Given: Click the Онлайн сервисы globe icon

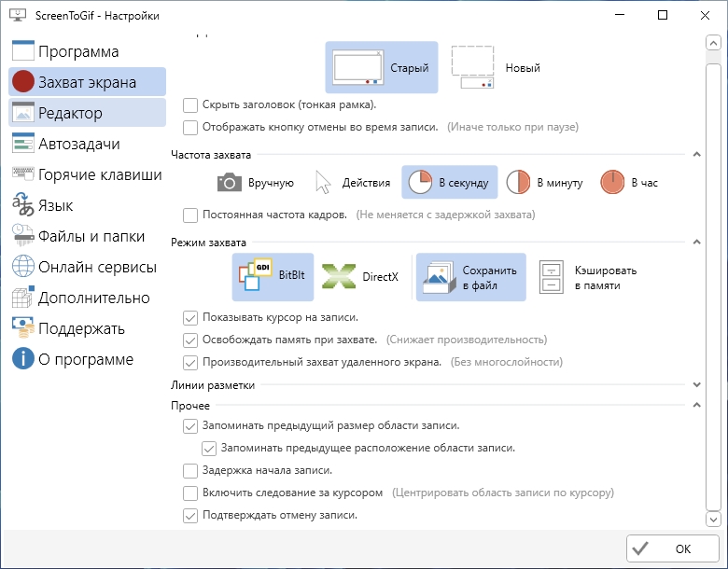Looking at the screenshot, I should (23, 266).
